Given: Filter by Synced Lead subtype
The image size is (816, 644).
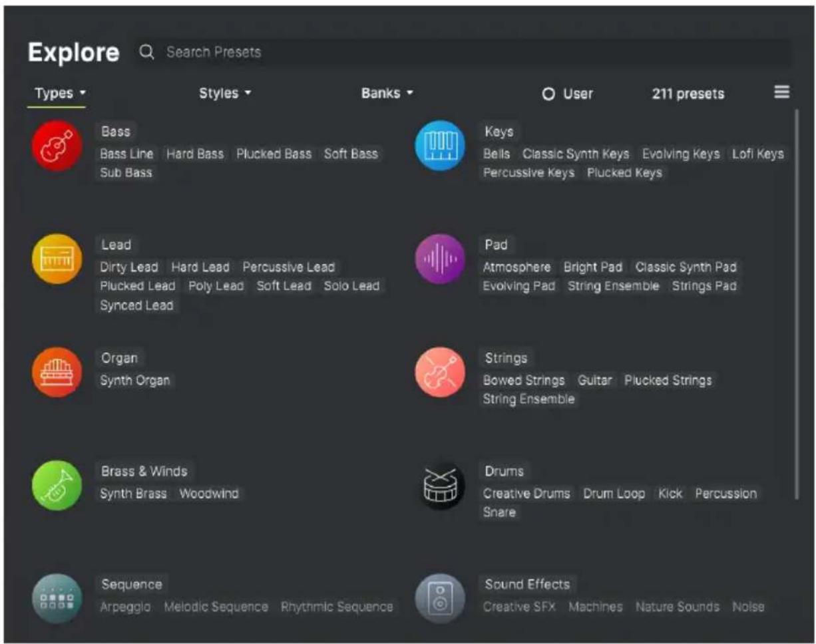Looking at the screenshot, I should (x=136, y=306).
